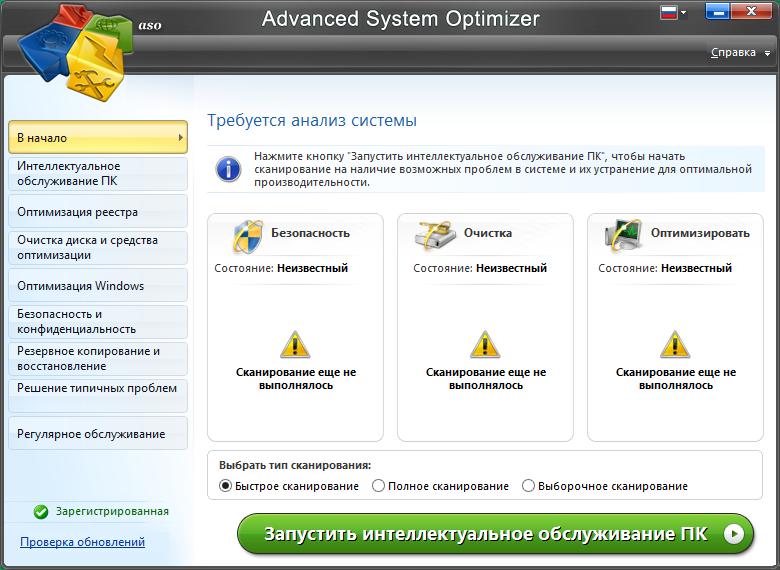Click the Очистка card title
780x570 pixels.
[x=488, y=233]
